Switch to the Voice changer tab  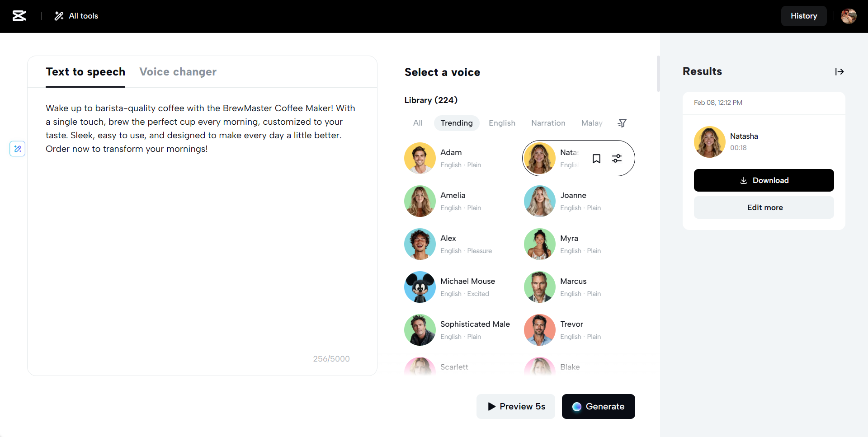tap(178, 72)
